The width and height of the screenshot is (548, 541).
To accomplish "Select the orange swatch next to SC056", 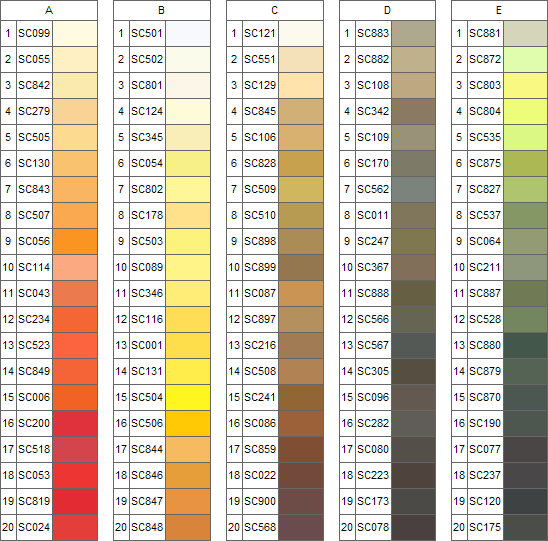I will (x=75, y=241).
